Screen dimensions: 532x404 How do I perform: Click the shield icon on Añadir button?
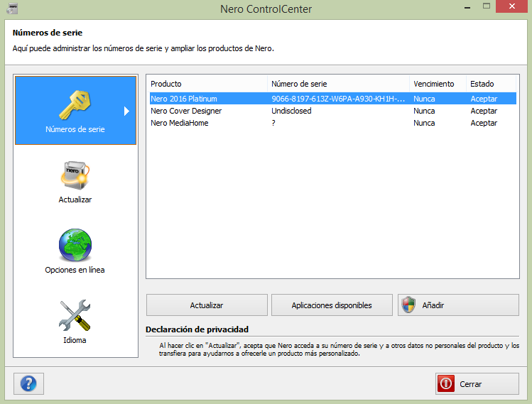tap(408, 305)
